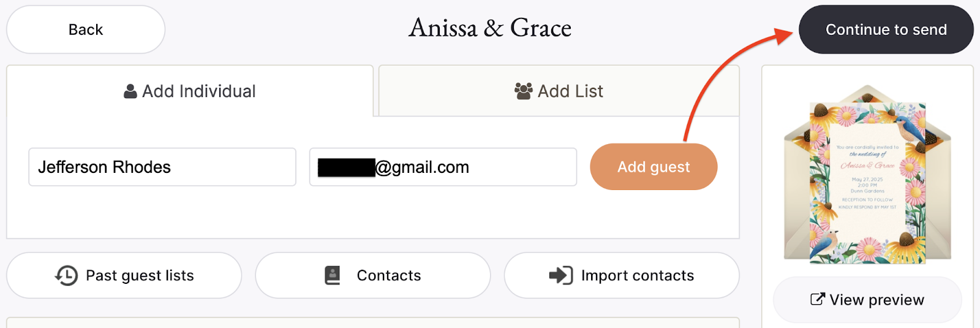Switch to the Add Individual tab
The image size is (980, 328).
click(x=190, y=91)
